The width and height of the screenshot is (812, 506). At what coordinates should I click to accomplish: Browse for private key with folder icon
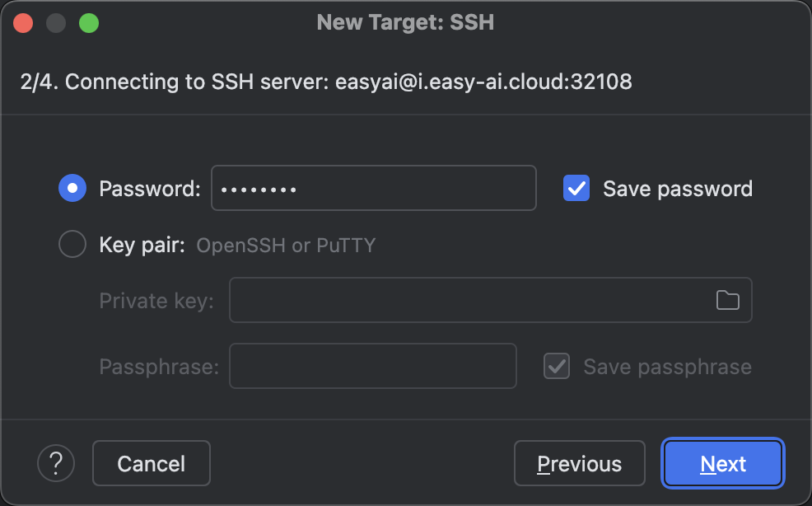(728, 300)
